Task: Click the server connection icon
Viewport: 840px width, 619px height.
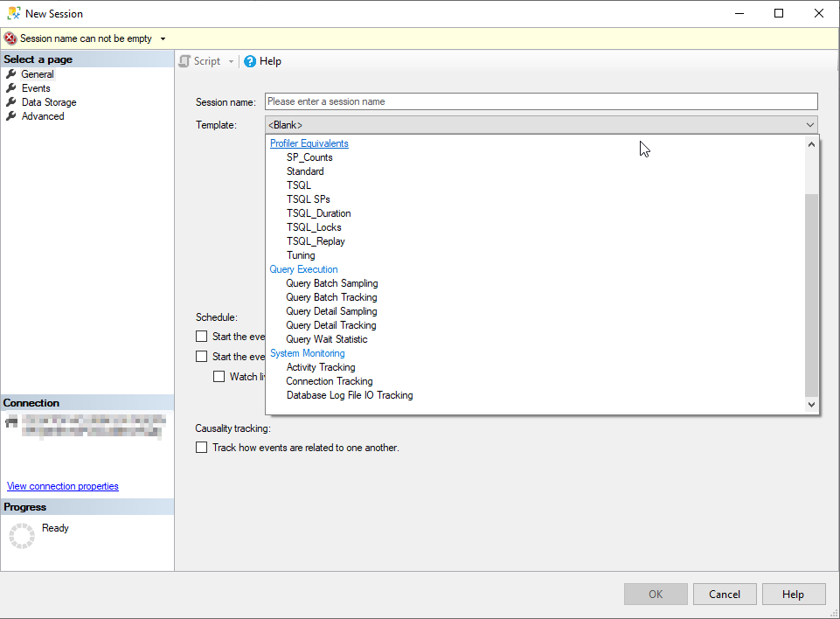Action: pos(11,422)
